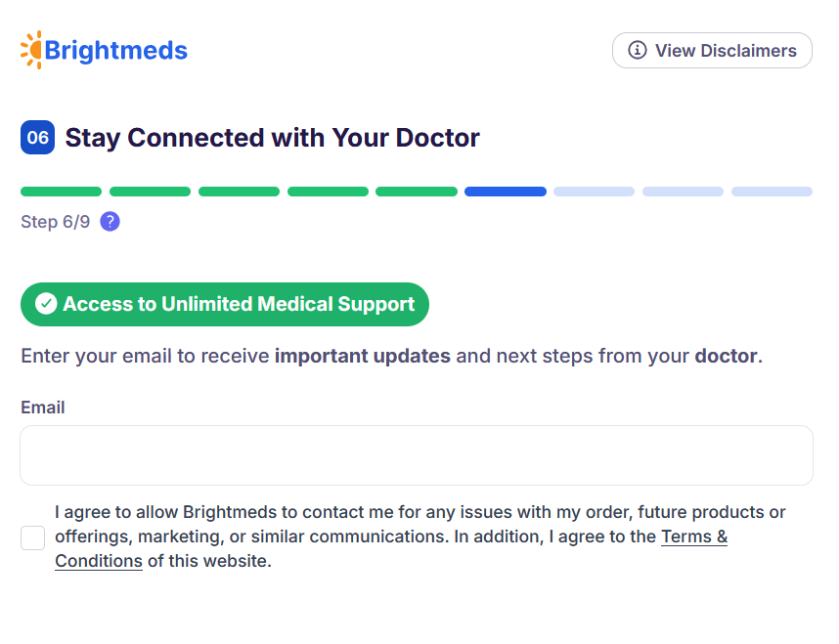Open the View Disclaimers button
This screenshot has height=644, width=839.
point(712,51)
